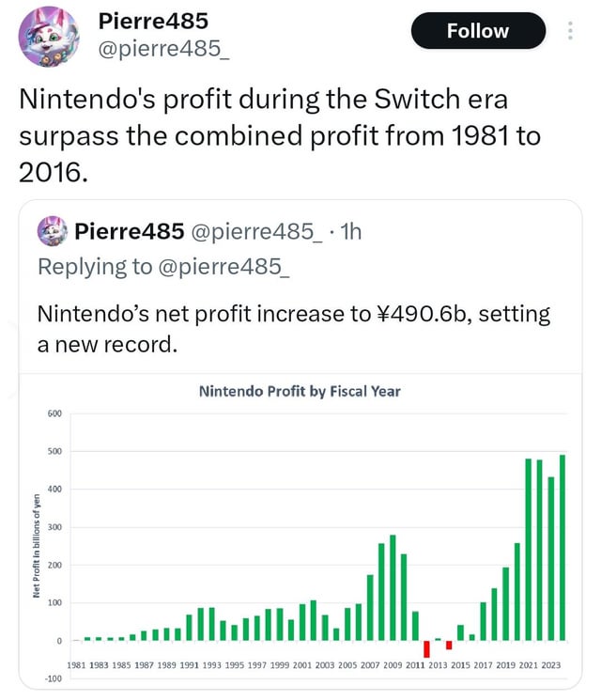This screenshot has height=700, width=601.
Task: Click the chart title Nintendo Profit by Fiscal Year
Action: (300, 392)
